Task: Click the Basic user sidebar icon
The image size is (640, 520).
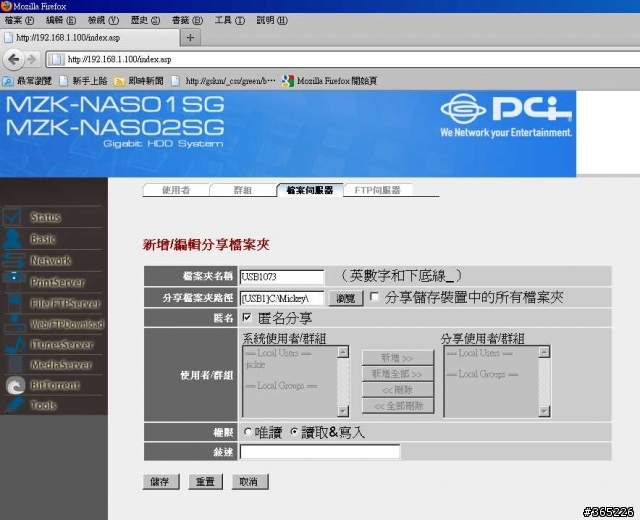Action: pos(12,239)
